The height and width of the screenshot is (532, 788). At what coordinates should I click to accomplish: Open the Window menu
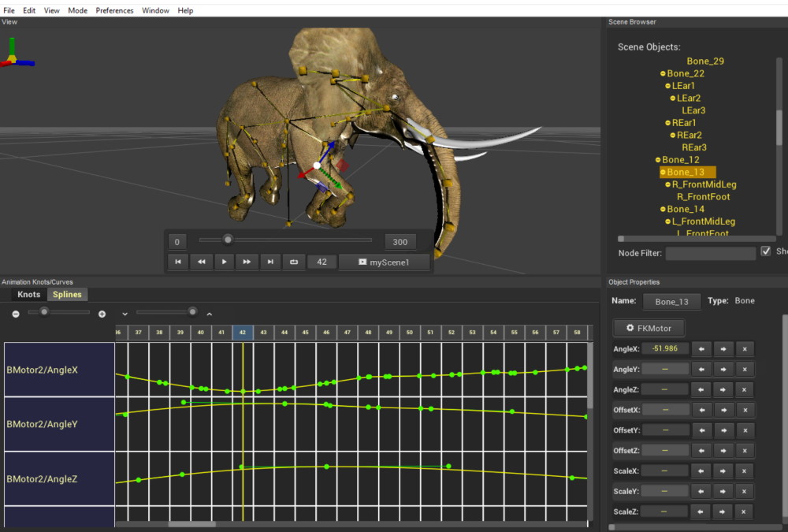[155, 10]
